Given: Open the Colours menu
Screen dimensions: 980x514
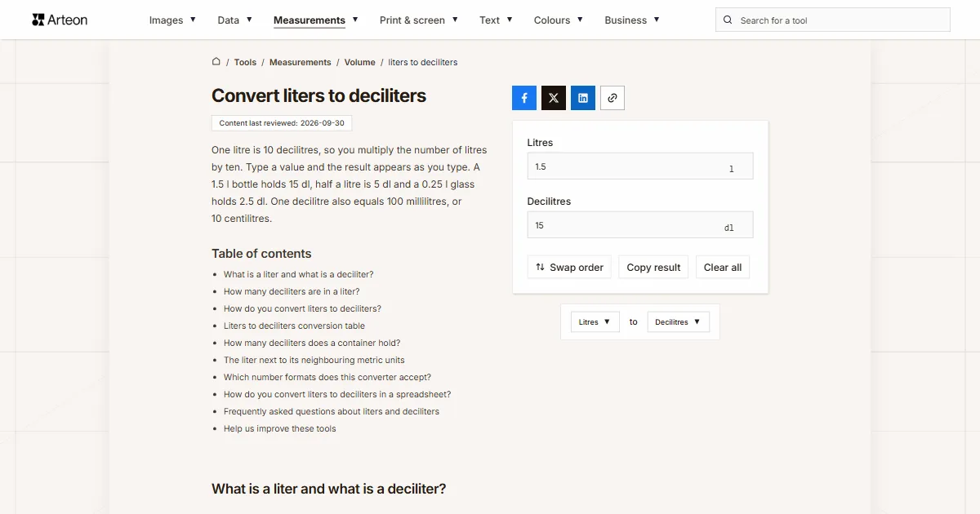Looking at the screenshot, I should [559, 20].
